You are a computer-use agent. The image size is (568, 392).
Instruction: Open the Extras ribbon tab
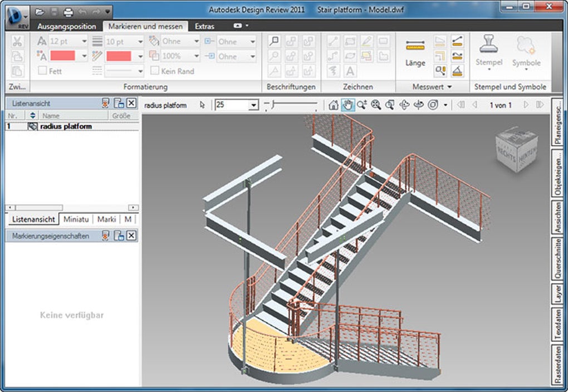click(204, 26)
